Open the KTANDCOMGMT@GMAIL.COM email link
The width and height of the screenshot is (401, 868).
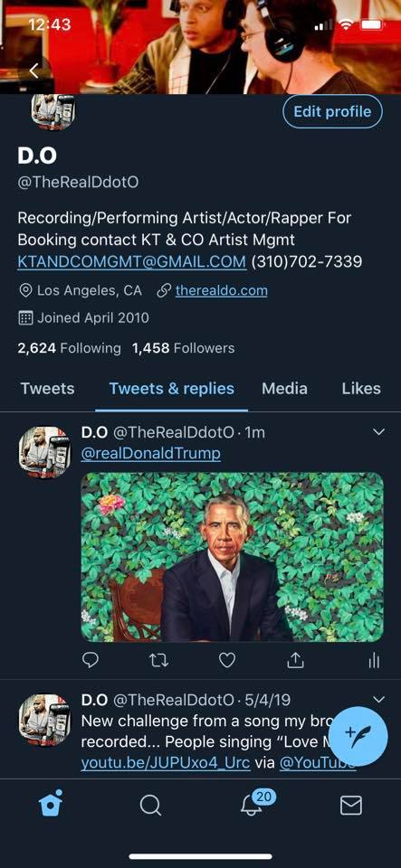pos(132,261)
